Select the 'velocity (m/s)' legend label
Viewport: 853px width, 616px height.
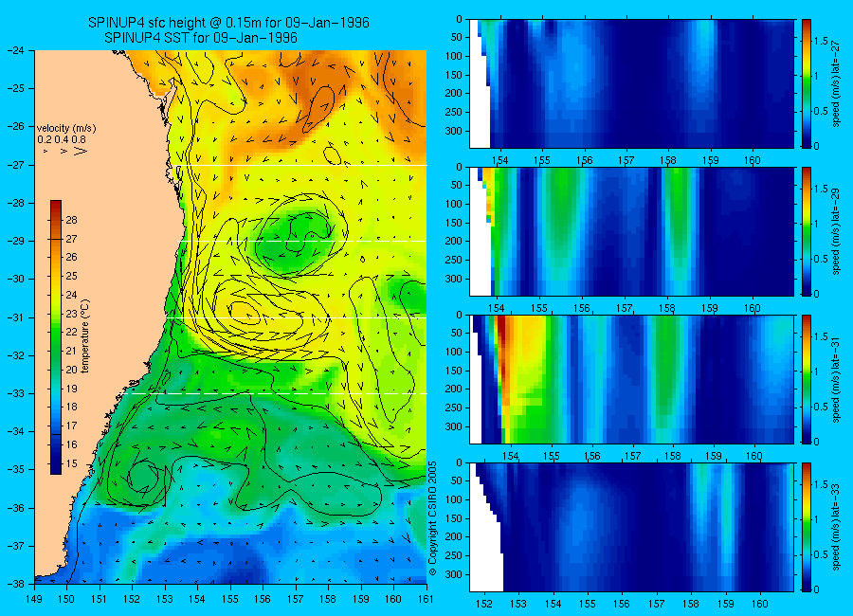[x=66, y=129]
